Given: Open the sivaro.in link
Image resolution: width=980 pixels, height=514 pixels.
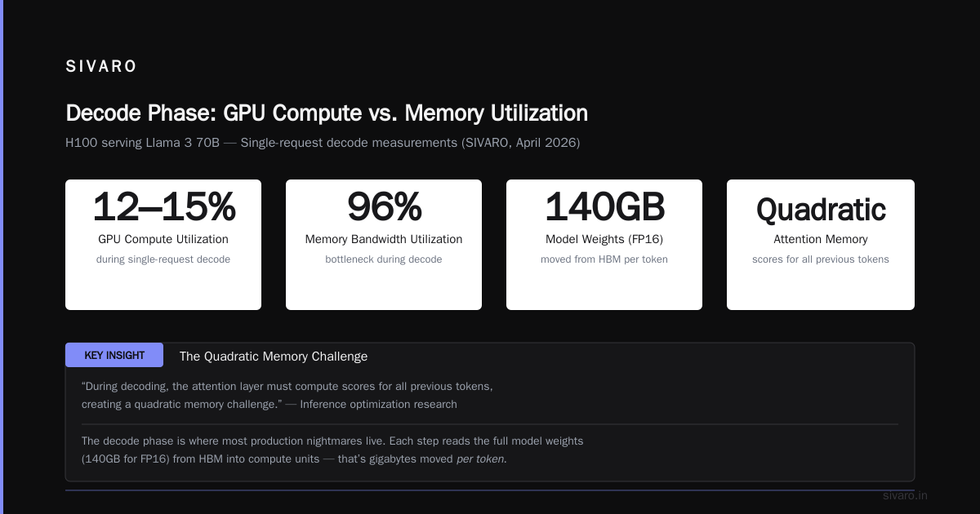Looking at the screenshot, I should click(x=905, y=495).
